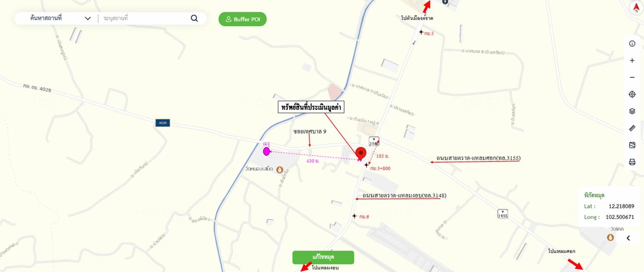This screenshot has height=272, width=644.
Task: Click the 4029 highway shield label
Action: 162,122
